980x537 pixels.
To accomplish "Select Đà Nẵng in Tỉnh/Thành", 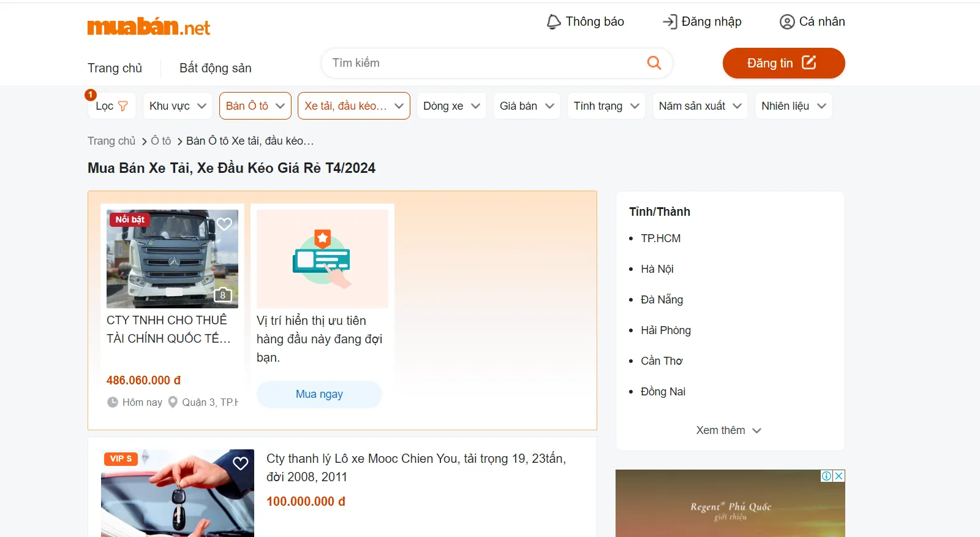I will point(661,300).
